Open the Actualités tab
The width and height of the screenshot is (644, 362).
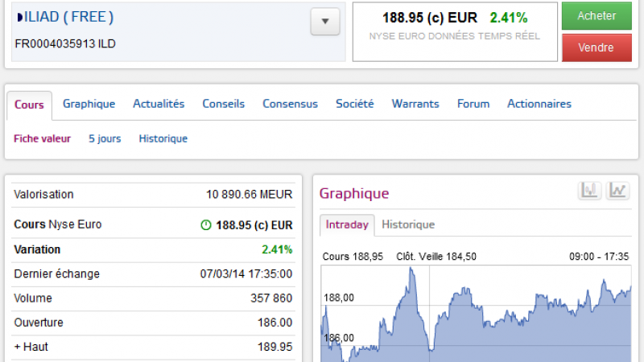click(159, 104)
